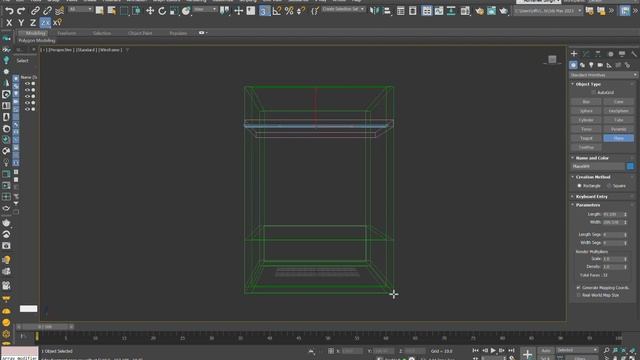The width and height of the screenshot is (640, 360).
Task: Click the blue object color swatch
Action: (630, 166)
